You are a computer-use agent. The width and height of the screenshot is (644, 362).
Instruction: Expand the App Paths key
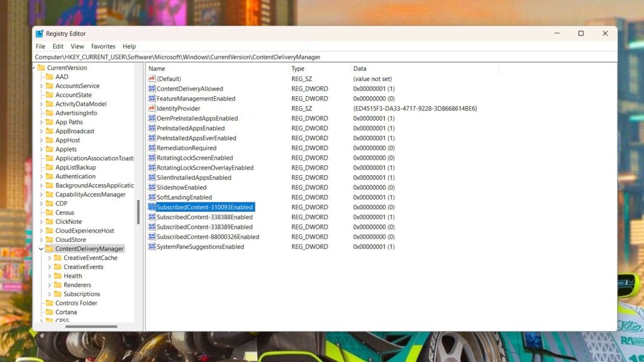coord(41,122)
